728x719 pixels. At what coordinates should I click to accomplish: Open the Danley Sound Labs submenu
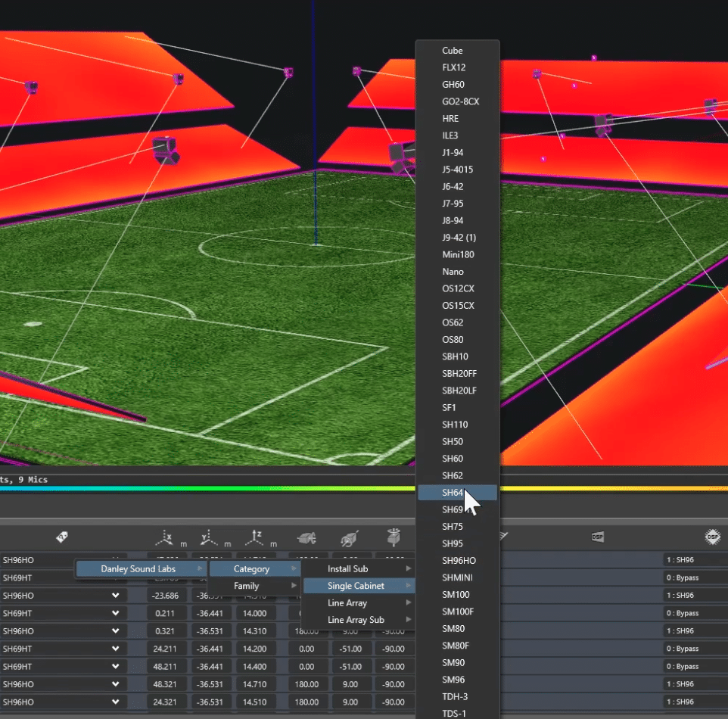[141, 568]
